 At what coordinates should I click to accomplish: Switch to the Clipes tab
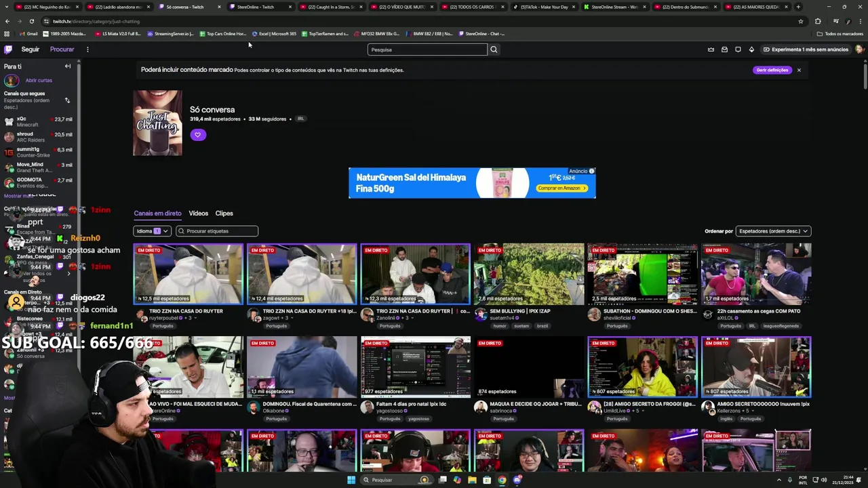click(x=224, y=213)
